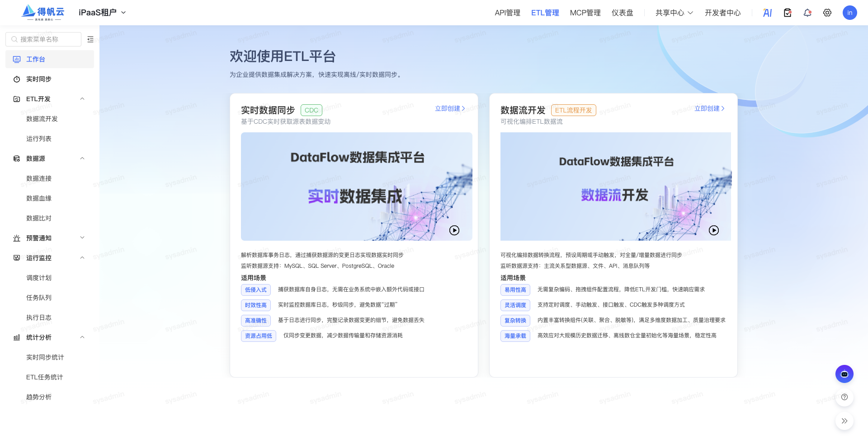Open the floating chatbot assistant
Image resolution: width=868 pixels, height=448 pixels.
point(844,374)
